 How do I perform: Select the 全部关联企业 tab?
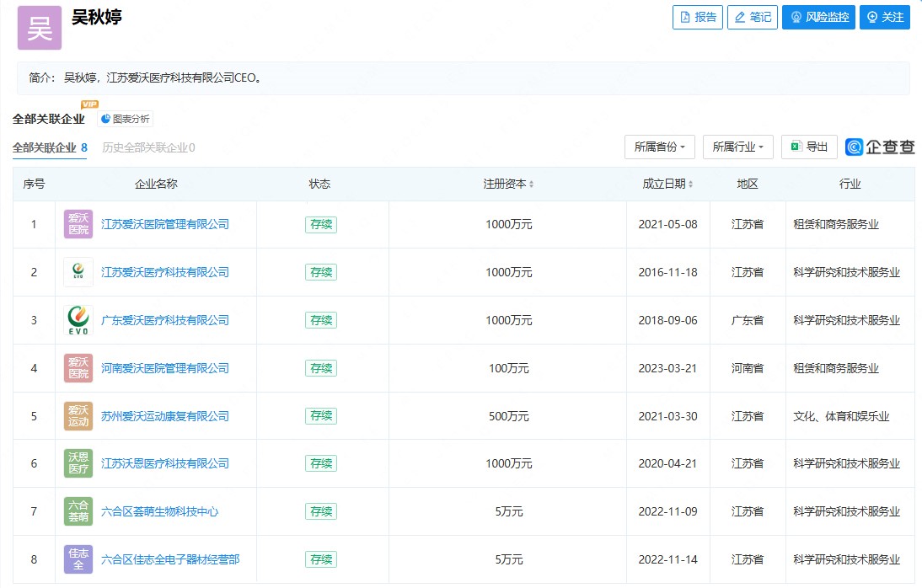coord(50,147)
